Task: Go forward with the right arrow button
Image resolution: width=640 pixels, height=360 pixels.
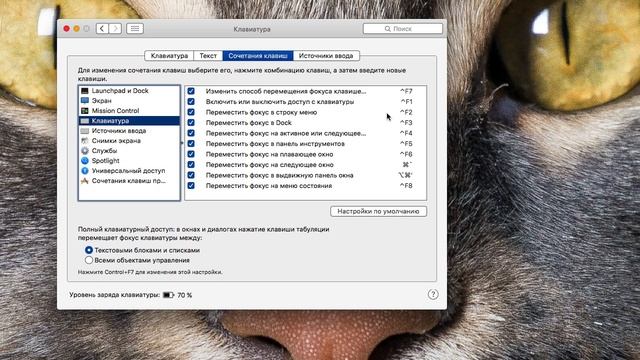Action: [115, 29]
